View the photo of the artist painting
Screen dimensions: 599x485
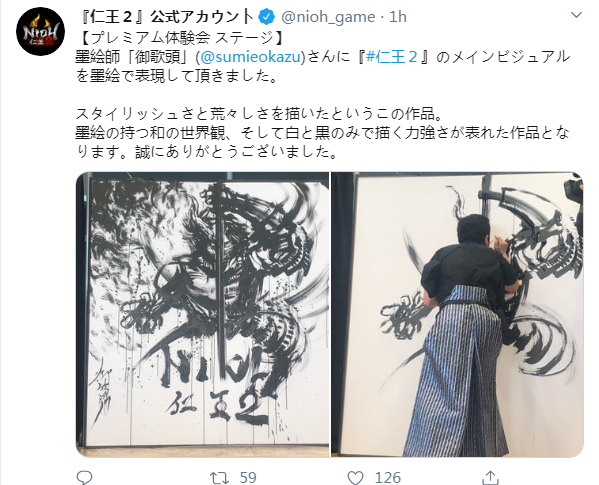(x=457, y=314)
